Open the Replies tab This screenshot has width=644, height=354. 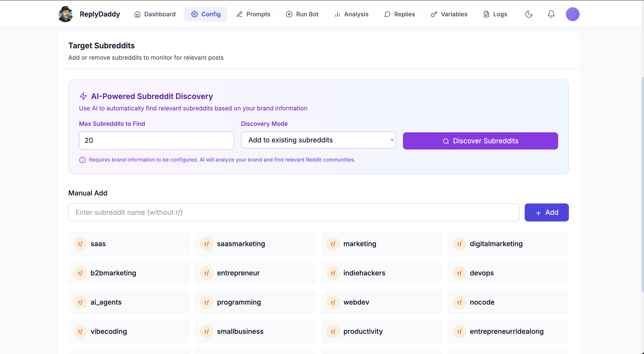click(x=399, y=14)
